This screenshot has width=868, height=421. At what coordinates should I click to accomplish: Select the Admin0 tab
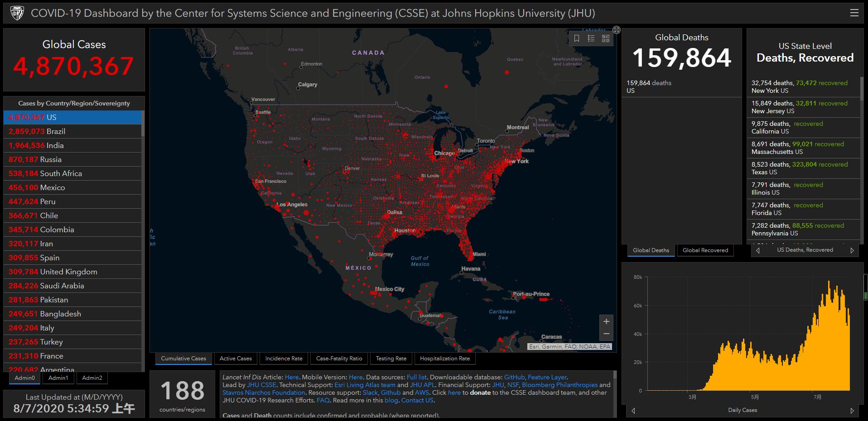tap(25, 378)
